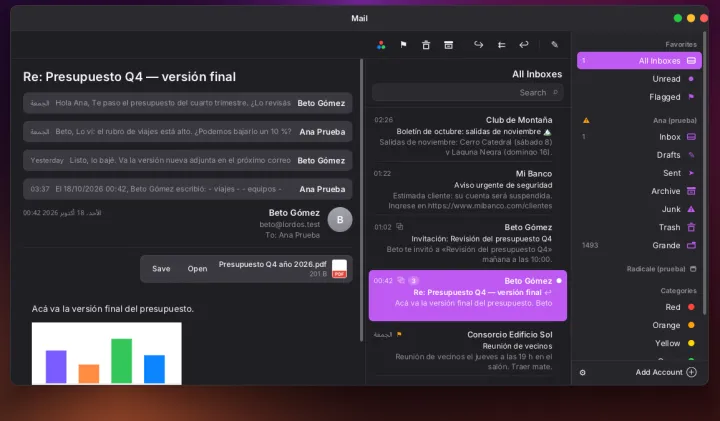Screen dimensions: 720x421
Task: Click the sidebar vertical scrollbar
Action: (704, 174)
